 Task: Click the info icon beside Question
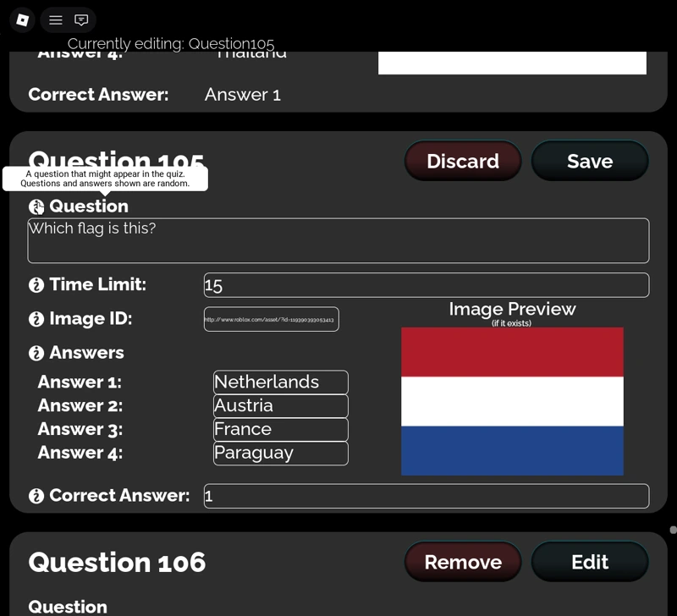(36, 206)
